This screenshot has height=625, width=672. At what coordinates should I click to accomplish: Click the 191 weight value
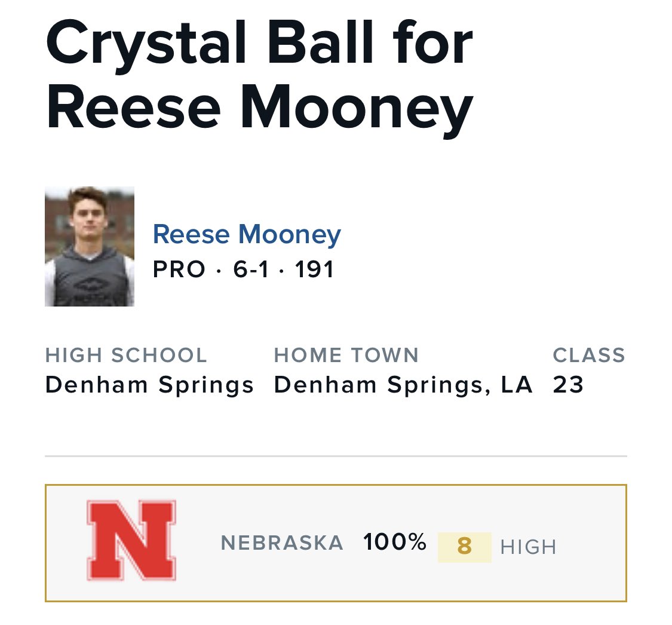315,269
